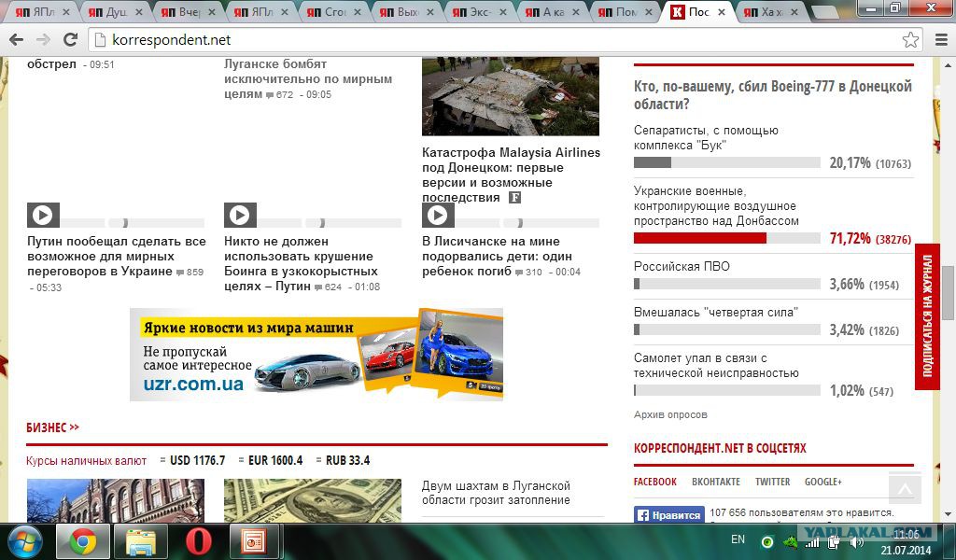Open article Путин пообещал сделать все возможное
This screenshot has width=956, height=560.
(x=116, y=257)
